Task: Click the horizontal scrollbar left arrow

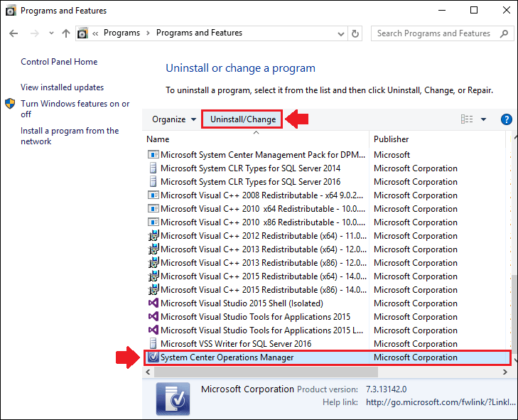Action: [x=148, y=372]
